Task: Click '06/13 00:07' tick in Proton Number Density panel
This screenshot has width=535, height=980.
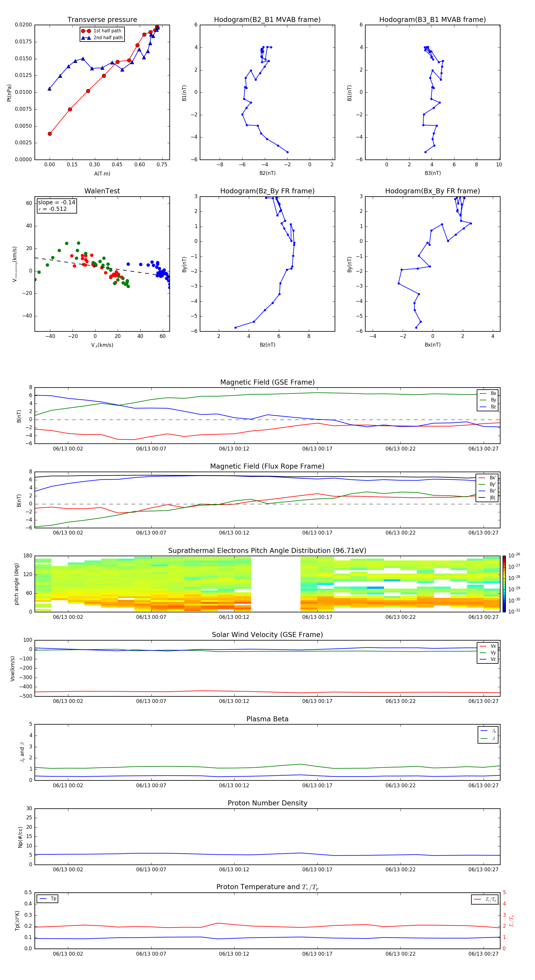Action: (x=151, y=869)
